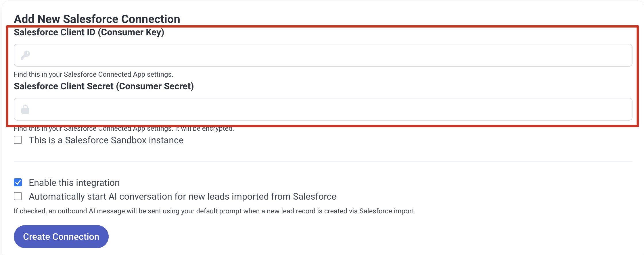This screenshot has height=255, width=644.
Task: Click the 'Salesforce Client ID (Consumer Key)' label
Action: click(x=89, y=32)
